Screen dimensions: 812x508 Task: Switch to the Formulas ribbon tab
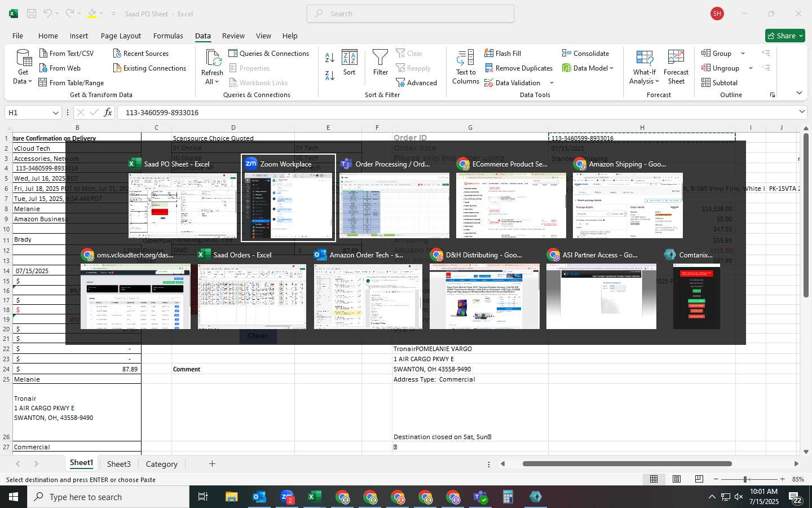point(168,36)
